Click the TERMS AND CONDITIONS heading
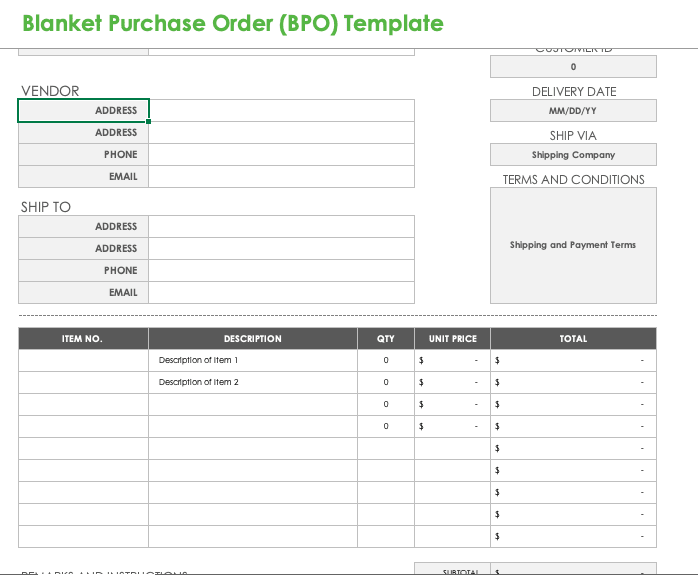Image resolution: width=698 pixels, height=575 pixels. 573,180
